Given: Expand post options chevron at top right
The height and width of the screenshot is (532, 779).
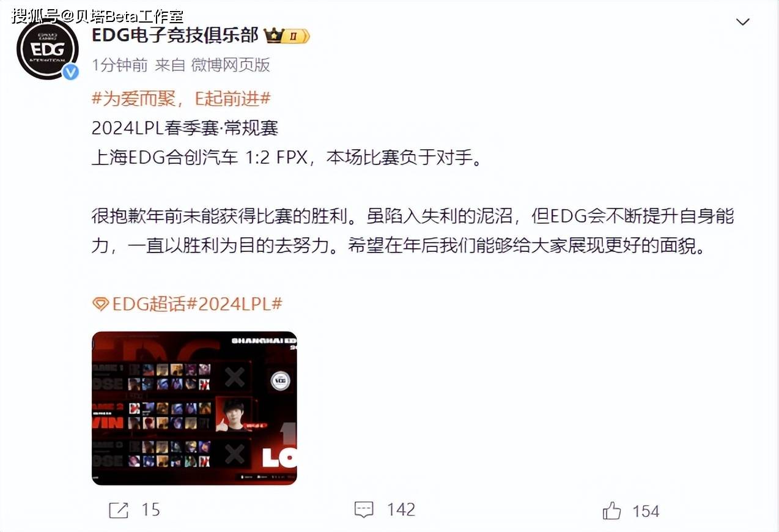Looking at the screenshot, I should pos(742,23).
